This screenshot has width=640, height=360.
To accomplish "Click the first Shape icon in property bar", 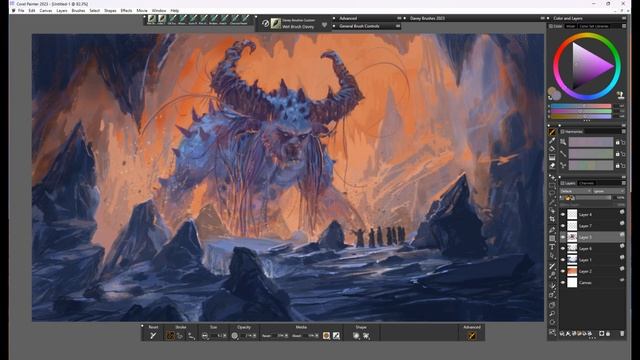I will point(356,336).
